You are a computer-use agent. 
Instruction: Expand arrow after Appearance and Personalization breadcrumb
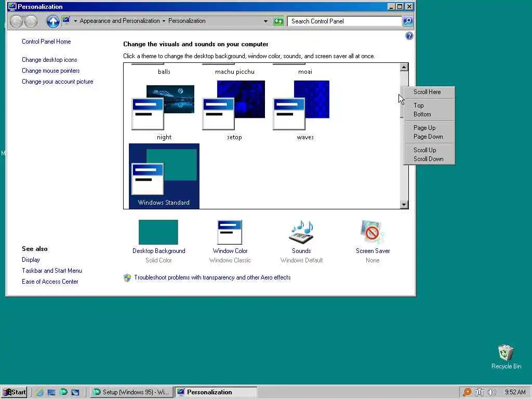point(164,21)
